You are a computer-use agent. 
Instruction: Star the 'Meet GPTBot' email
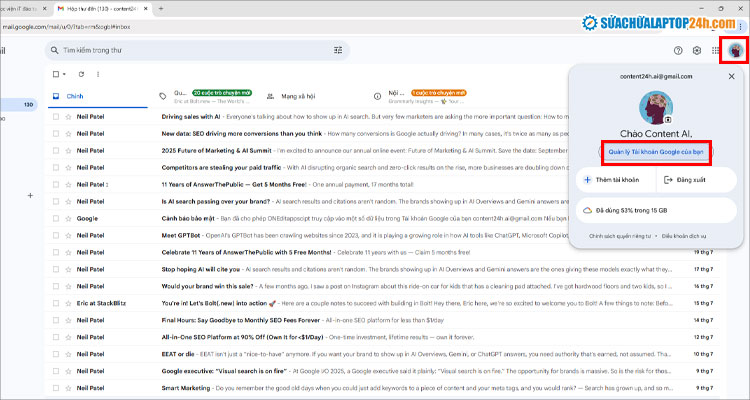point(68,235)
